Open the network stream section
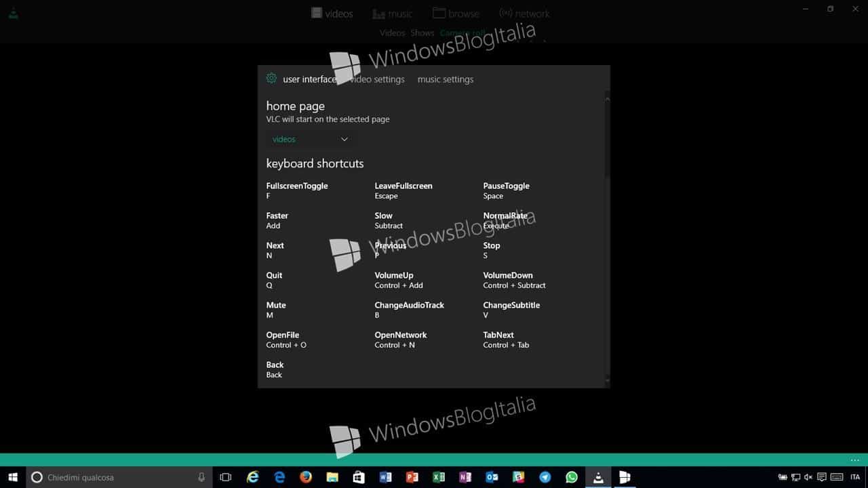This screenshot has height=488, width=868. point(524,14)
